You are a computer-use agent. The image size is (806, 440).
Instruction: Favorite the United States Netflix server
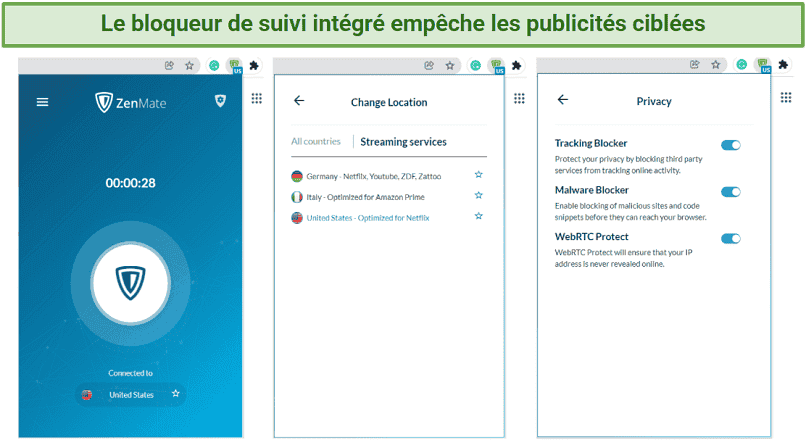[479, 216]
